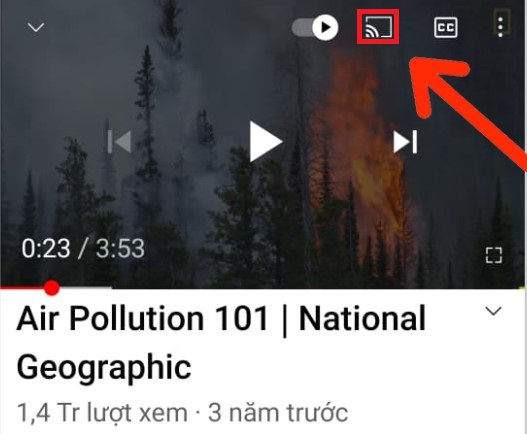Click the 1,4 Tr lượt xem view count
This screenshot has height=434, width=527.
tap(102, 412)
